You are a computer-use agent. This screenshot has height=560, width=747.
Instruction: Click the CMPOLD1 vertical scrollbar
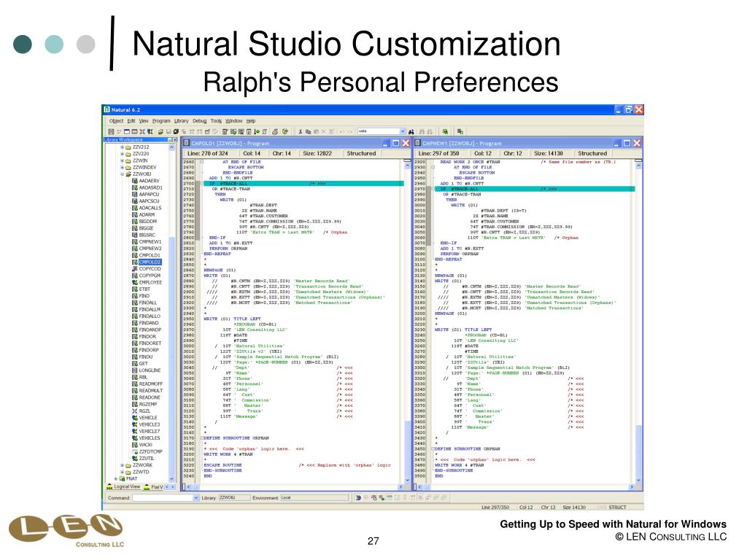click(407, 322)
